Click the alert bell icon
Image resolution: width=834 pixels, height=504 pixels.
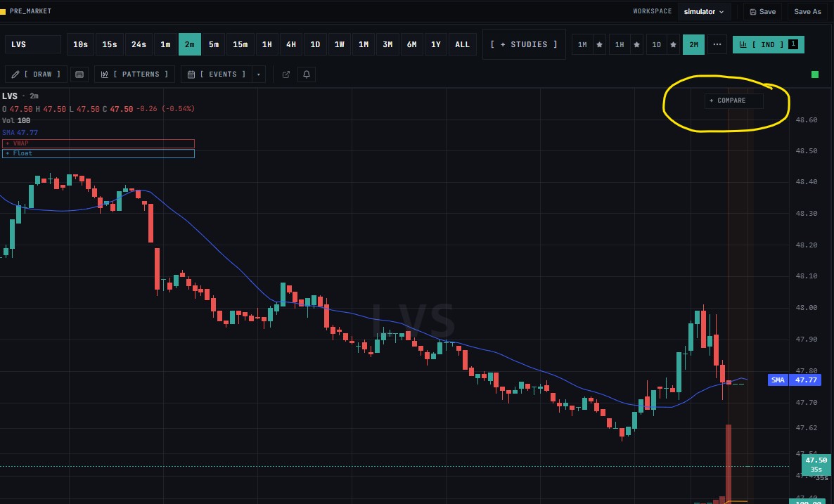[307, 75]
